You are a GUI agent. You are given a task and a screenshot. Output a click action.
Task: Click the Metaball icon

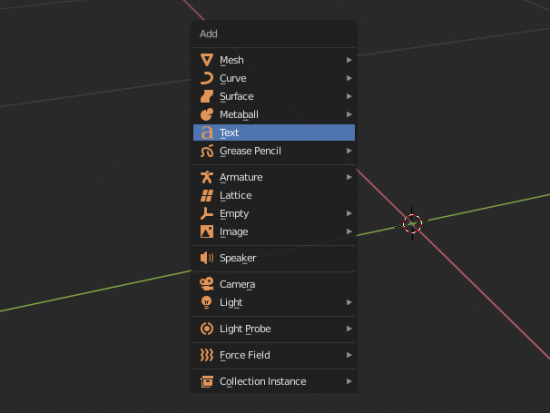coord(207,114)
